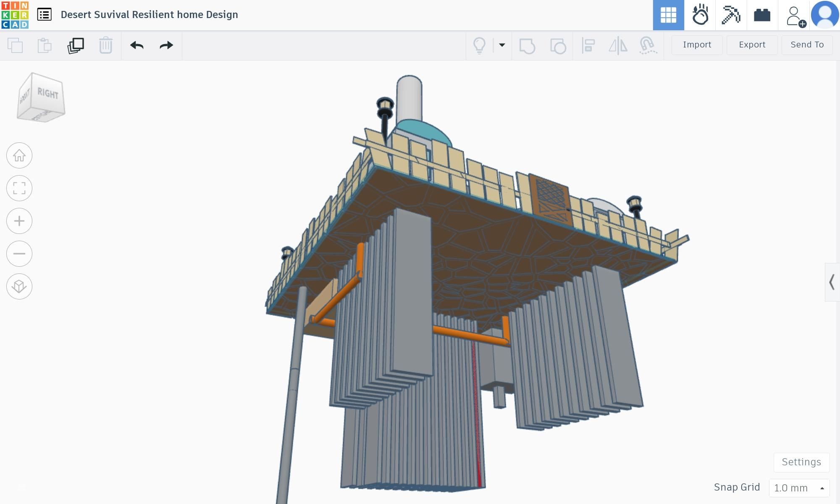
Task: Click the RIGHT face of view cube
Action: tap(48, 94)
